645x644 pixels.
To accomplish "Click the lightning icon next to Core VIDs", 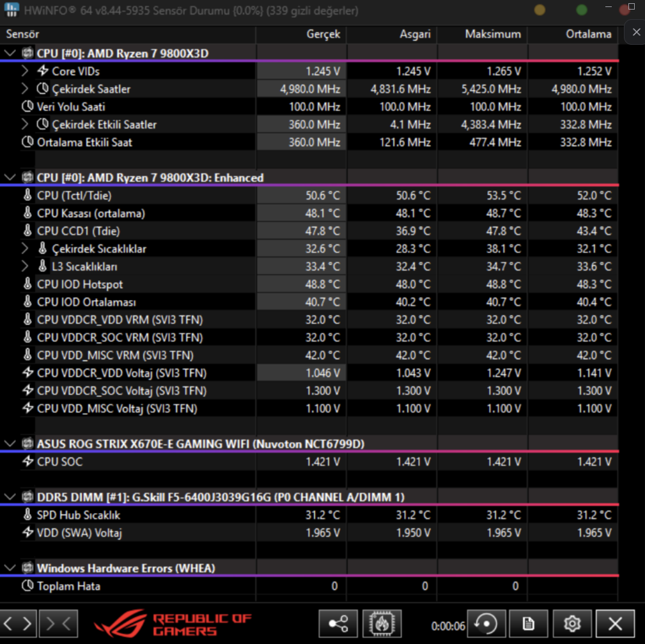I will click(43, 71).
